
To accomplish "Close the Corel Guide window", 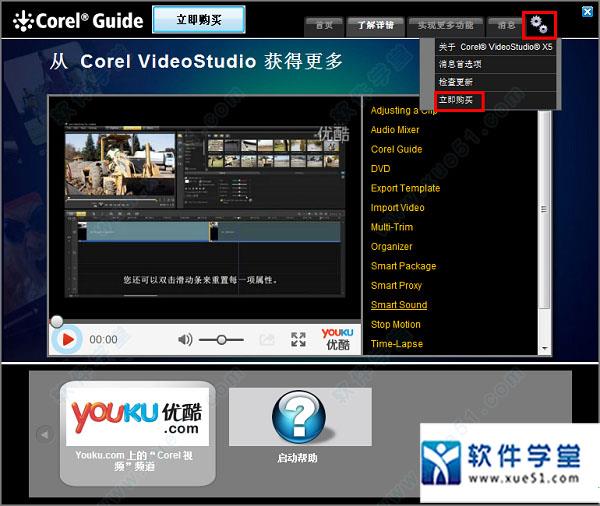I will click(587, 11).
